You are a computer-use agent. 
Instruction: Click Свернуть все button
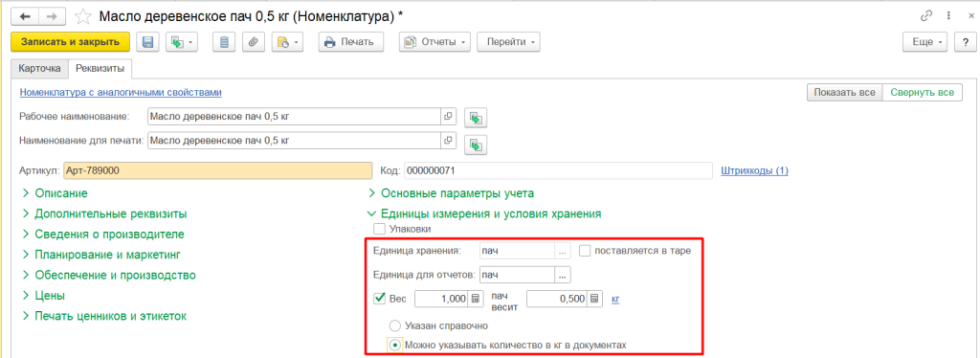coord(923,93)
